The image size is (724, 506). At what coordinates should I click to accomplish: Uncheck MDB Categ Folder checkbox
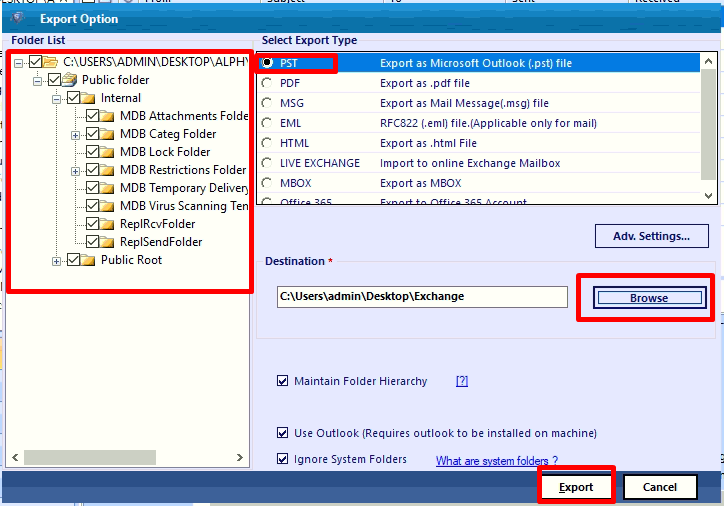[92, 133]
